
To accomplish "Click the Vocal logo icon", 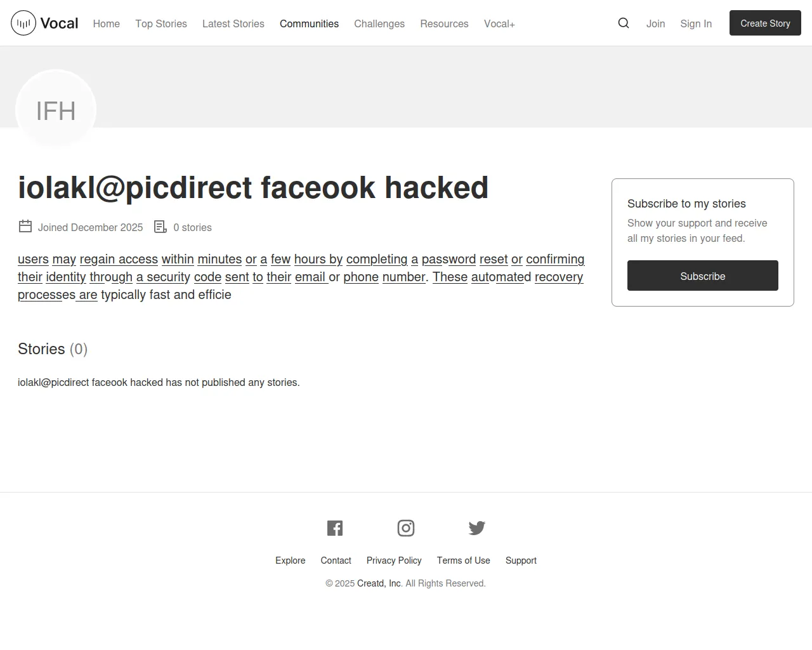I will (23, 23).
